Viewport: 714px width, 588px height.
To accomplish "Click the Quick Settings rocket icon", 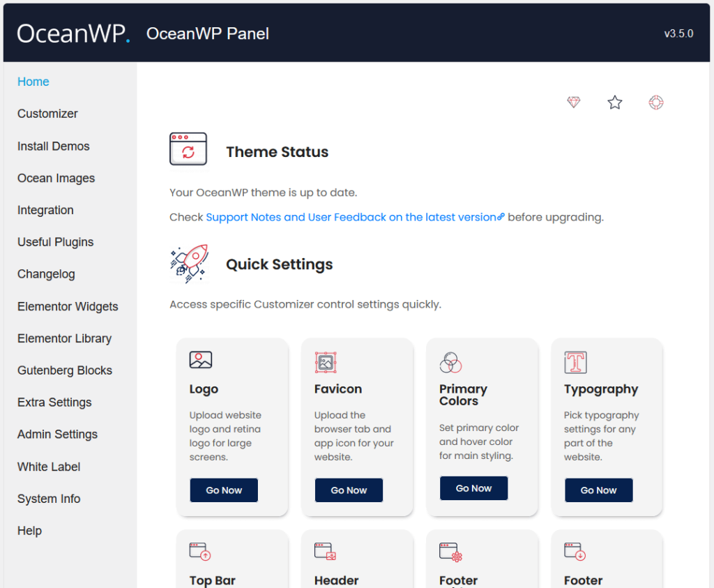I will click(x=190, y=264).
